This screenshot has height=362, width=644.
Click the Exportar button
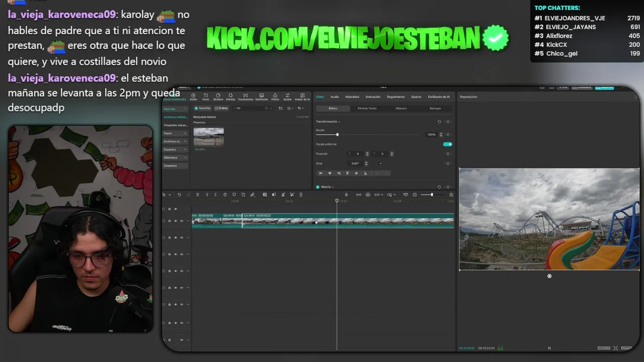coord(604,87)
